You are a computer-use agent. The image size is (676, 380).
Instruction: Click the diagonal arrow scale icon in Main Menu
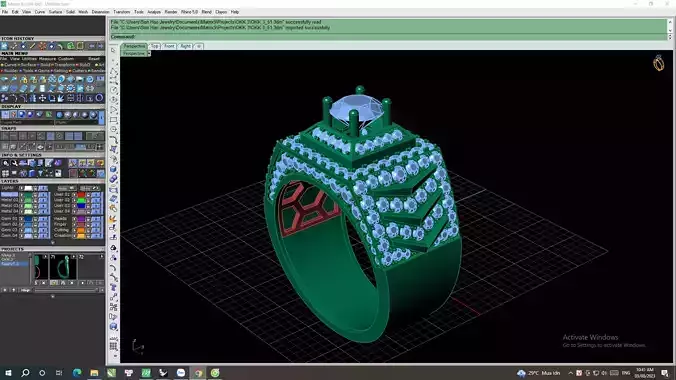[61, 98]
